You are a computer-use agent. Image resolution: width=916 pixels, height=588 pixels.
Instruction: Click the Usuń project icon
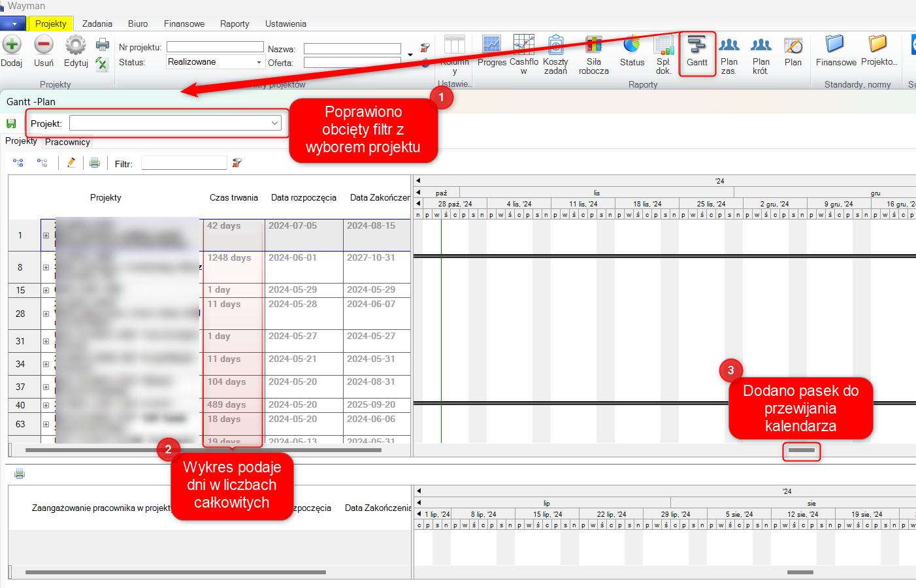coord(44,44)
